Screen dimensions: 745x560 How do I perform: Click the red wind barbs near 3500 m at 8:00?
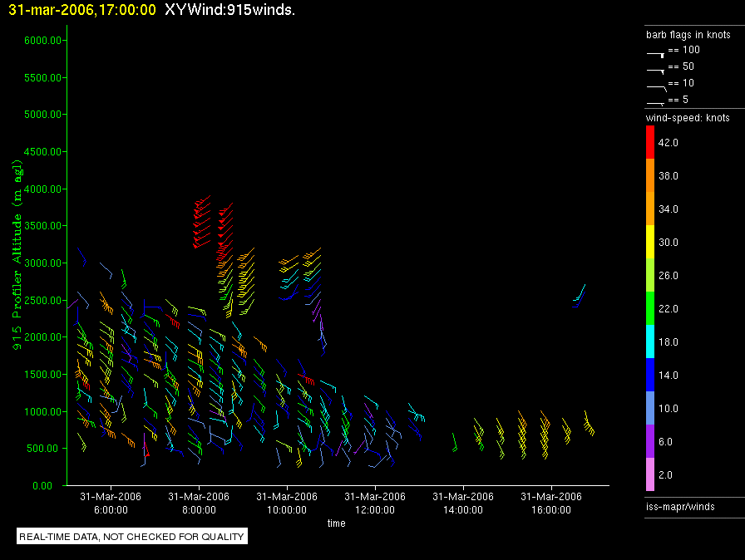202,222
